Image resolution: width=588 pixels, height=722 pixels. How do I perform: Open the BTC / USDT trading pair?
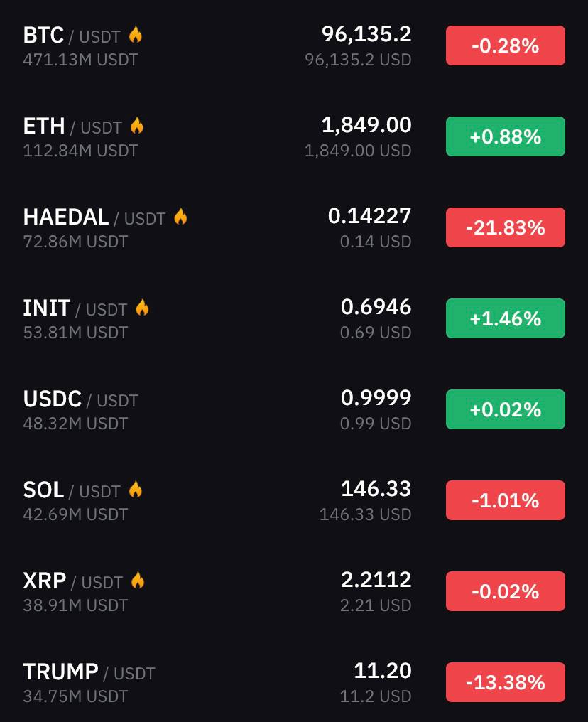coord(294,45)
